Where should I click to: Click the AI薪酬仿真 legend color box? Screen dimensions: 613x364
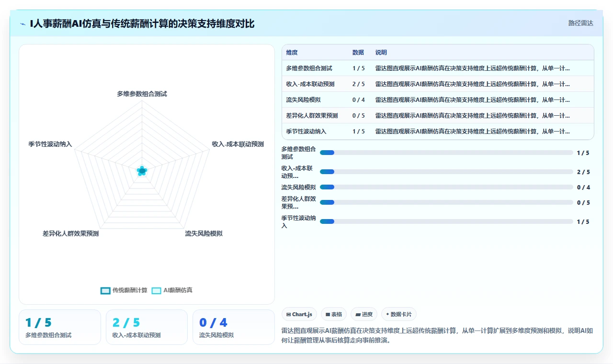click(156, 290)
